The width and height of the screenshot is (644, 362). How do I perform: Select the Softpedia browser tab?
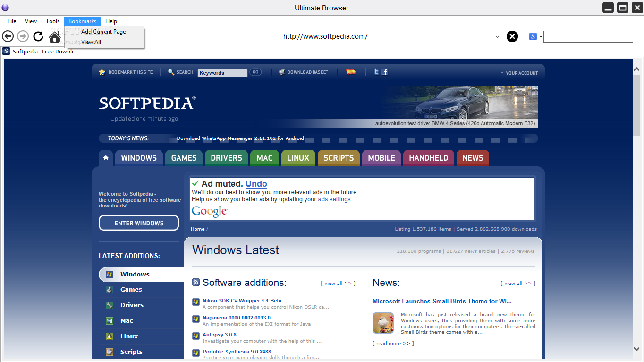click(x=37, y=51)
